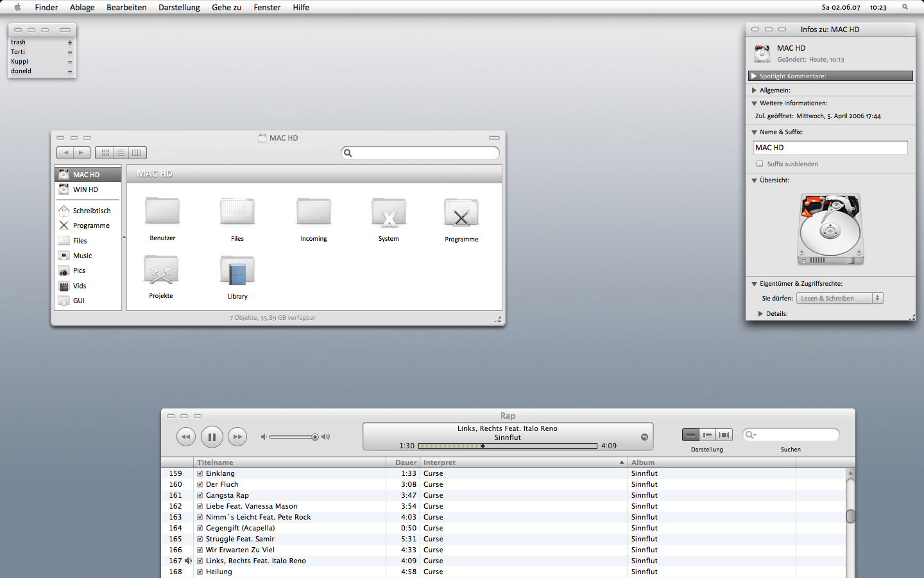
Task: Uncheck the Heilung track checkbox
Action: 200,572
